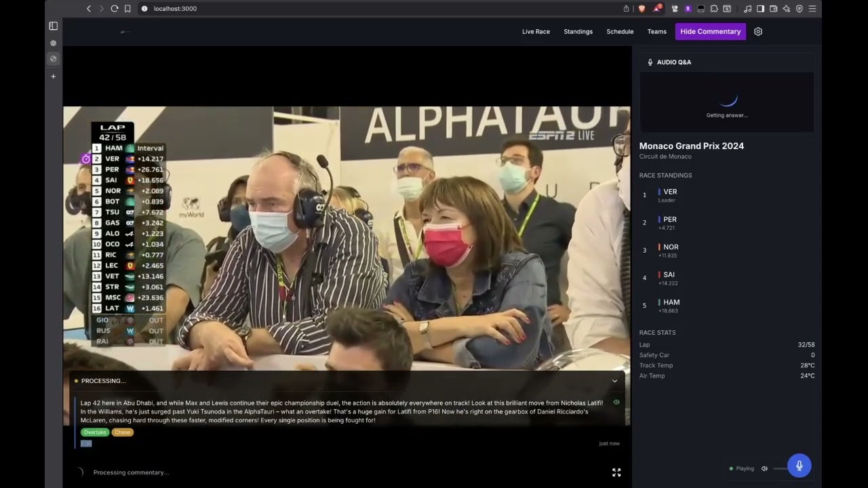Click the Audio Q&A microphone icon

(x=650, y=62)
